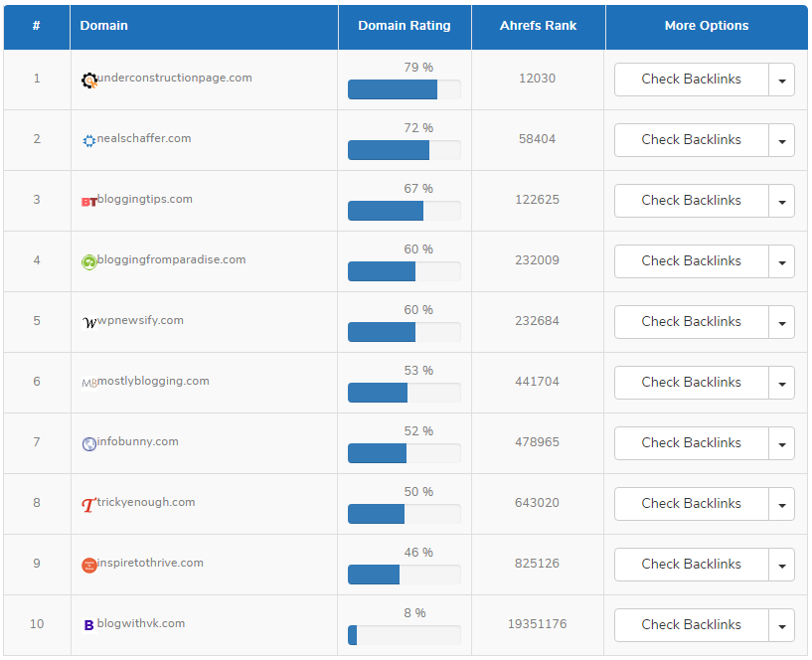Image resolution: width=812 pixels, height=660 pixels.
Task: Click the bloggingfromparadise.com green favicon
Action: tap(89, 262)
